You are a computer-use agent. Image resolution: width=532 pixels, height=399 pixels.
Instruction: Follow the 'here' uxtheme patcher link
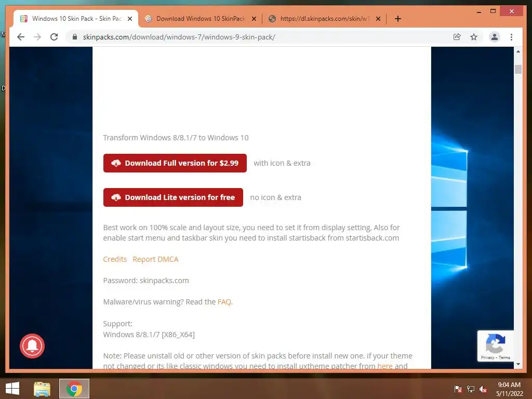(x=385, y=366)
